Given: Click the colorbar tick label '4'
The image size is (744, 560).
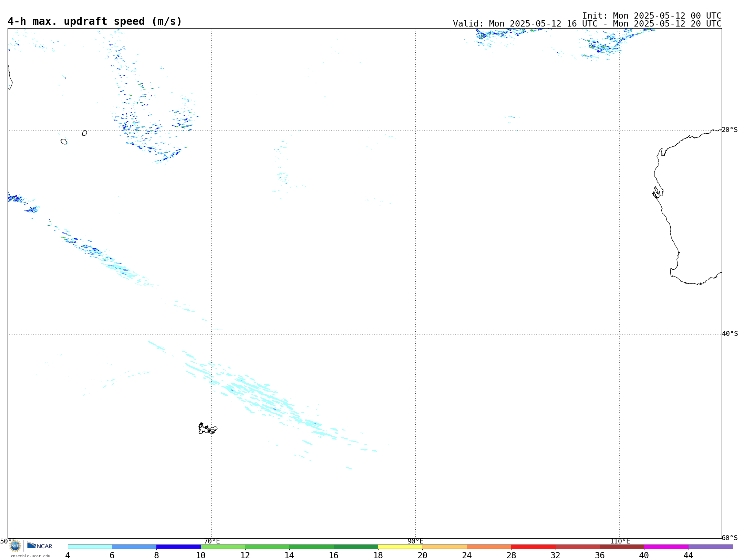Looking at the screenshot, I should 68,556.
